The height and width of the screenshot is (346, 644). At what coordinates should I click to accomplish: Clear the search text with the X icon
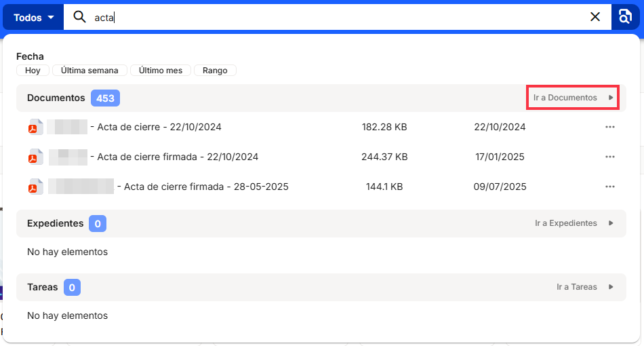[595, 17]
